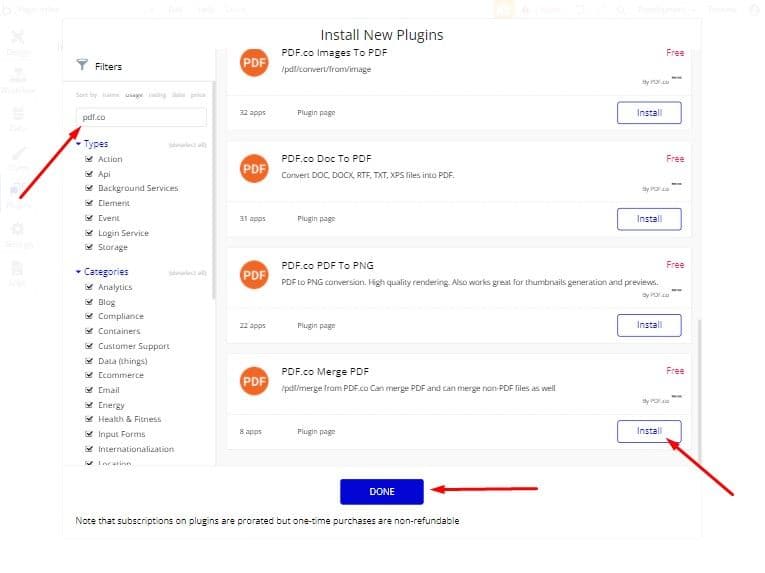Collapse the Types filter section

[x=79, y=144]
